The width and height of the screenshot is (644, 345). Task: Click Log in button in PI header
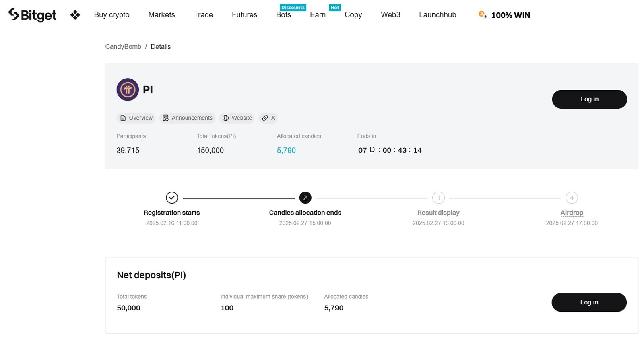click(x=589, y=99)
